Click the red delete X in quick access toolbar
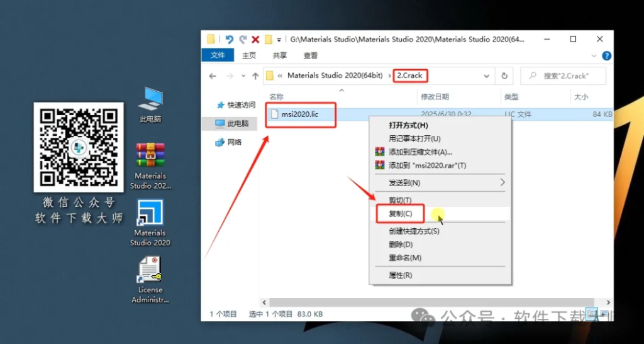The image size is (644, 344). [x=255, y=40]
